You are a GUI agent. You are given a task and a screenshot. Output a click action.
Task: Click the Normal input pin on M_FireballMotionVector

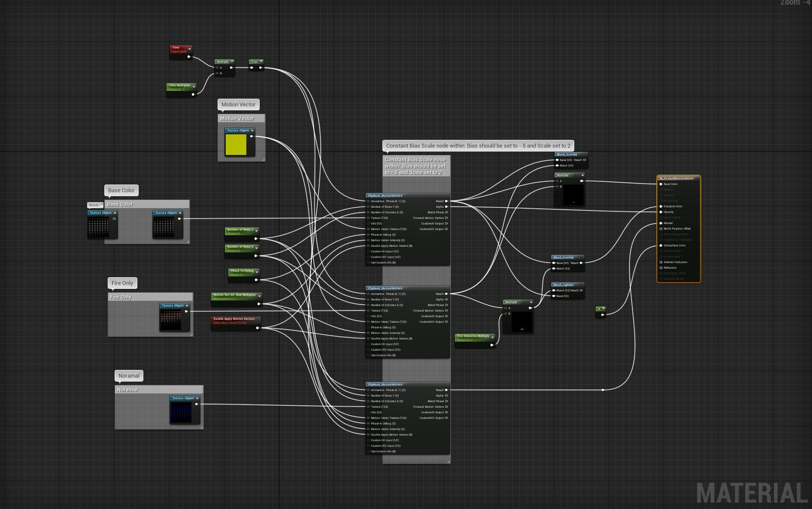661,223
